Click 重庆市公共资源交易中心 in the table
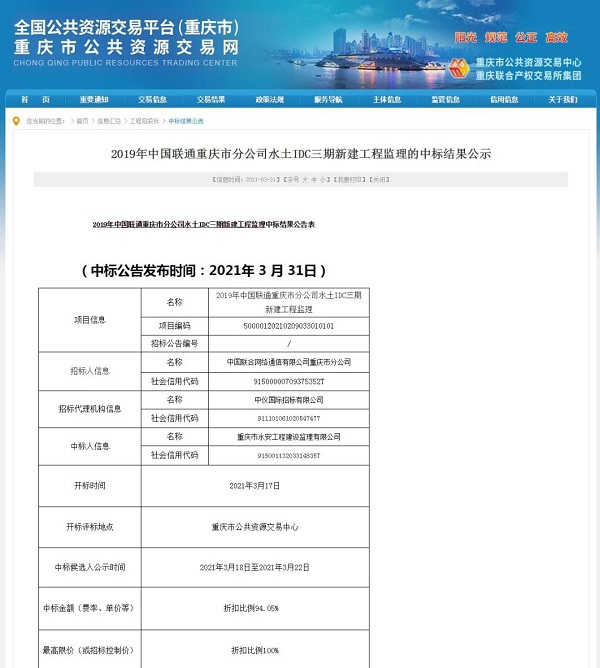The height and width of the screenshot is (668, 600). [x=254, y=527]
